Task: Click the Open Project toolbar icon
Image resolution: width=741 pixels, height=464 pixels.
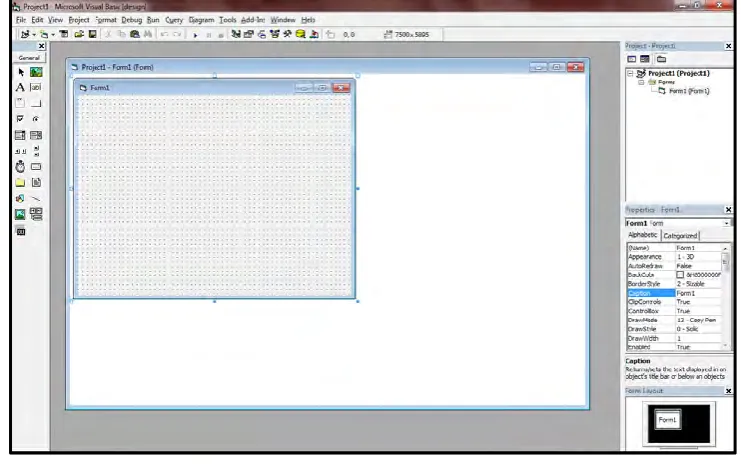Action: 79,34
